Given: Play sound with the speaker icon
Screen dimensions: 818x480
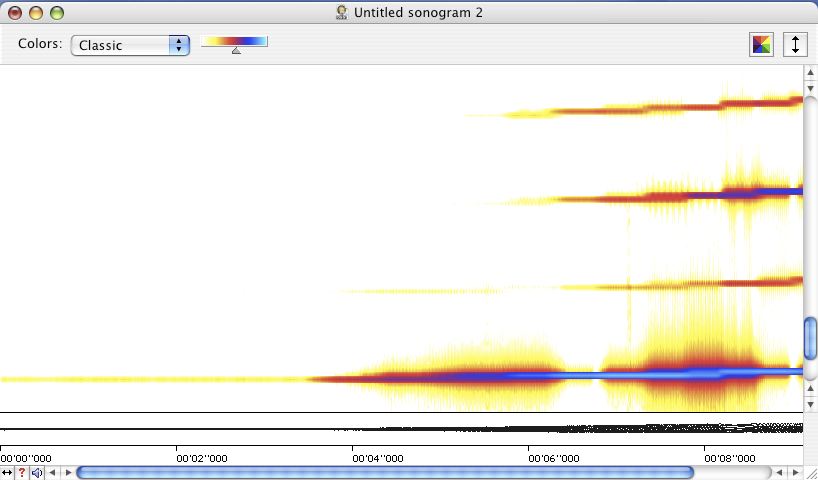Looking at the screenshot, I should tap(37, 473).
